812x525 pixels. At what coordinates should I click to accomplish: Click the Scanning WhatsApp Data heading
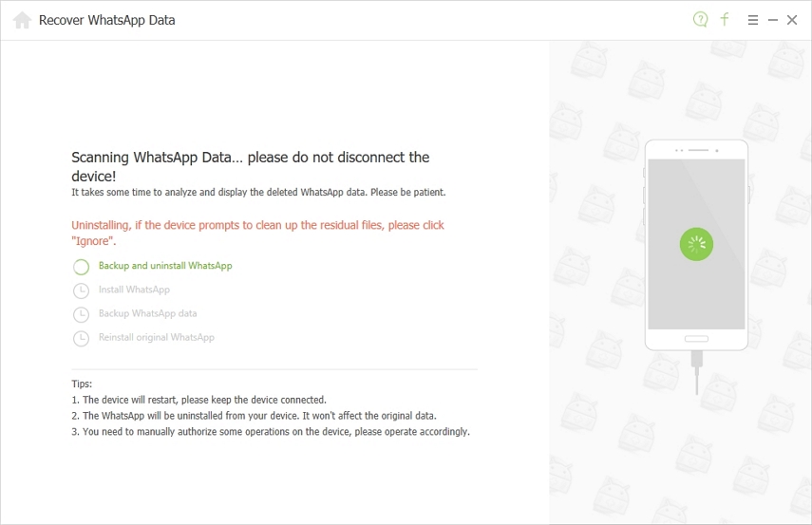pos(251,165)
